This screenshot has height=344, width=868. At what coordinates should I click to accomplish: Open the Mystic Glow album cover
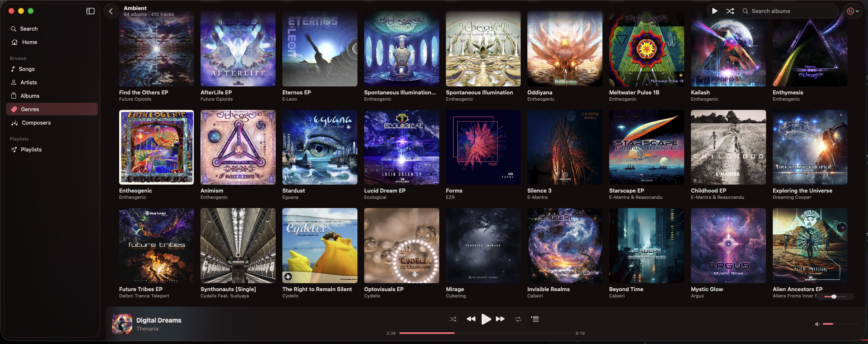pos(728,246)
